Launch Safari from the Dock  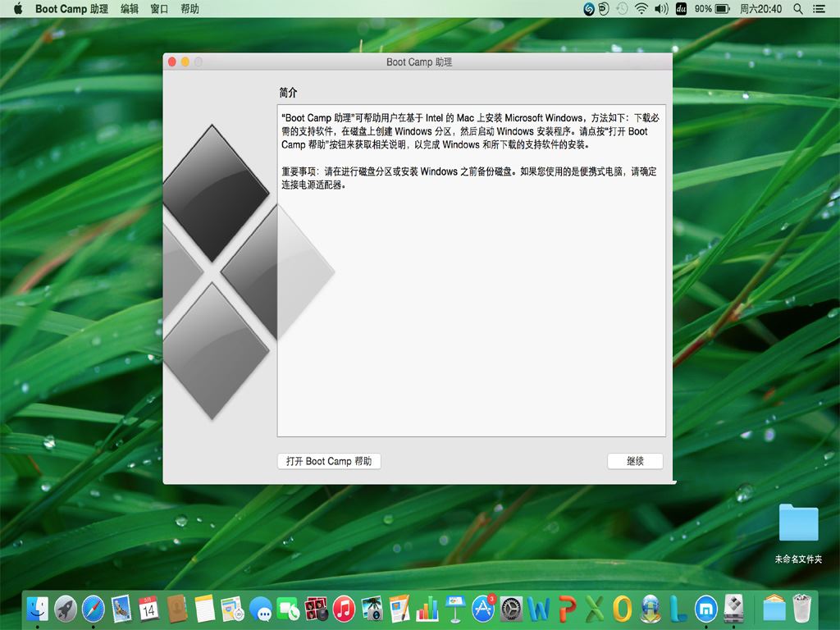pos(94,609)
